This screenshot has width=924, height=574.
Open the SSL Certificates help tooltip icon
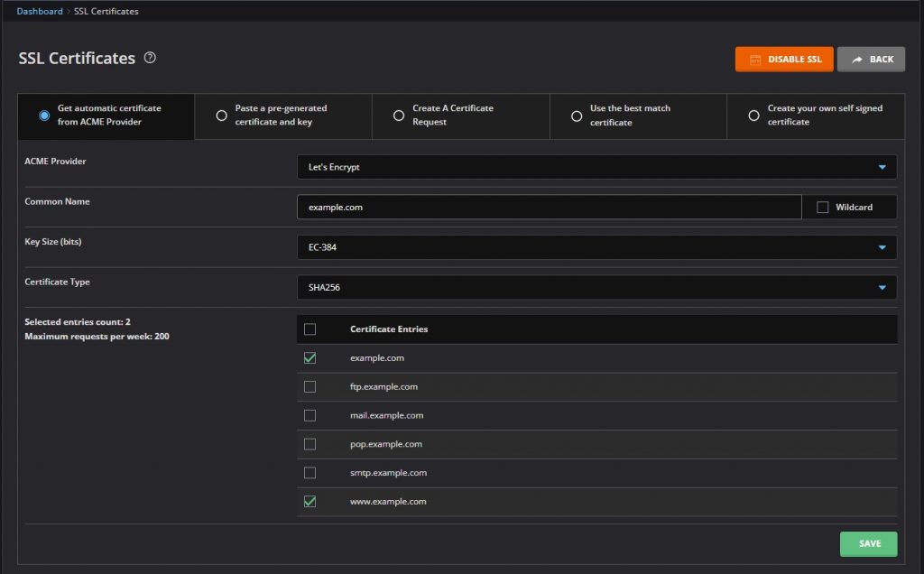pos(150,57)
